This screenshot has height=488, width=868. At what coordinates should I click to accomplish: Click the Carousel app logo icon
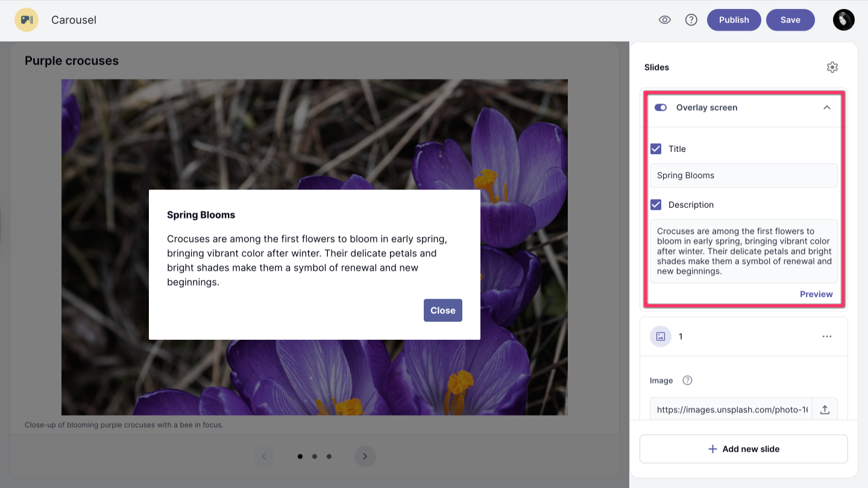(27, 20)
